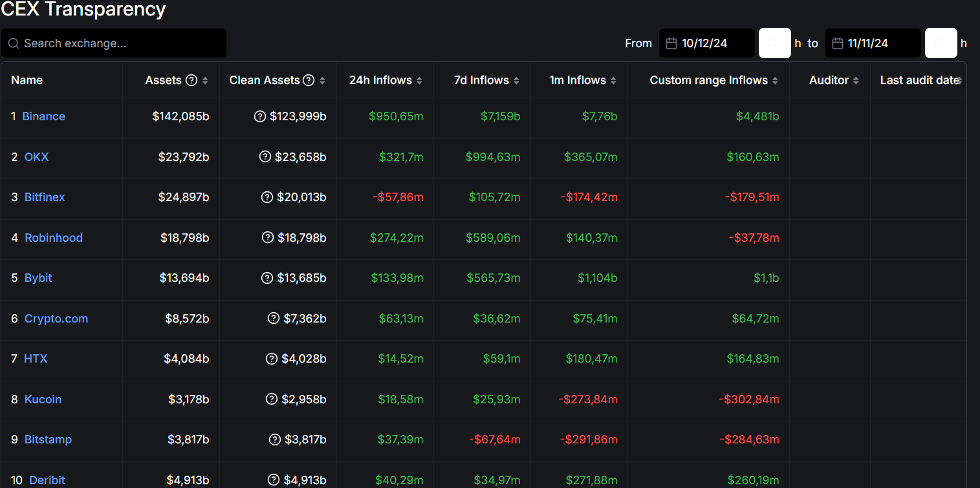
Task: Open the Kucoin exchange link
Action: coord(43,399)
